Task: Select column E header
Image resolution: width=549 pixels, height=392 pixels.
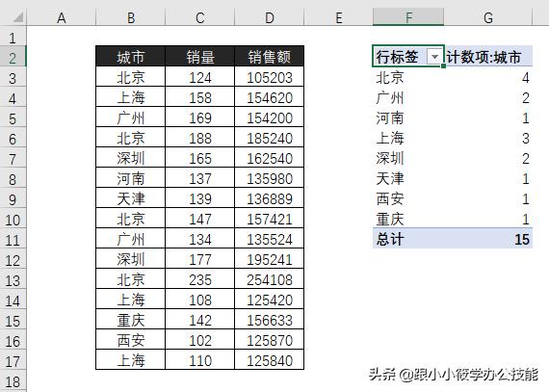Action: coord(338,17)
